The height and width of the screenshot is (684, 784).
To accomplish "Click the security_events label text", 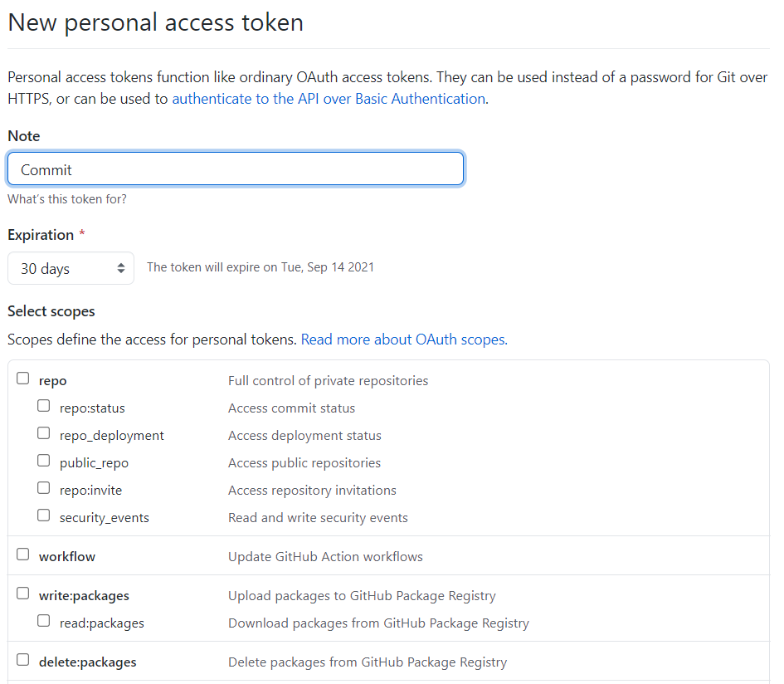I will (x=105, y=518).
